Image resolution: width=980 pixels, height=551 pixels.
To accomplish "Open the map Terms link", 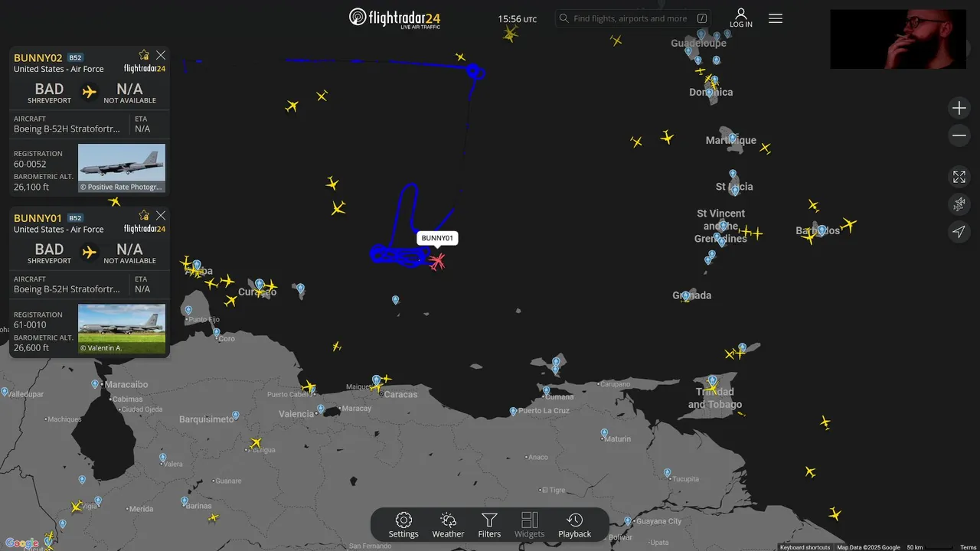I will (x=969, y=547).
